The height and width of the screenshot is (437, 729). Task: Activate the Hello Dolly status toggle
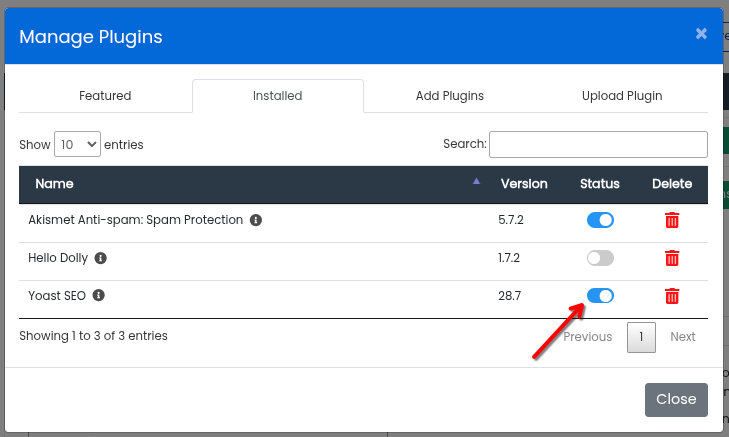coord(600,258)
